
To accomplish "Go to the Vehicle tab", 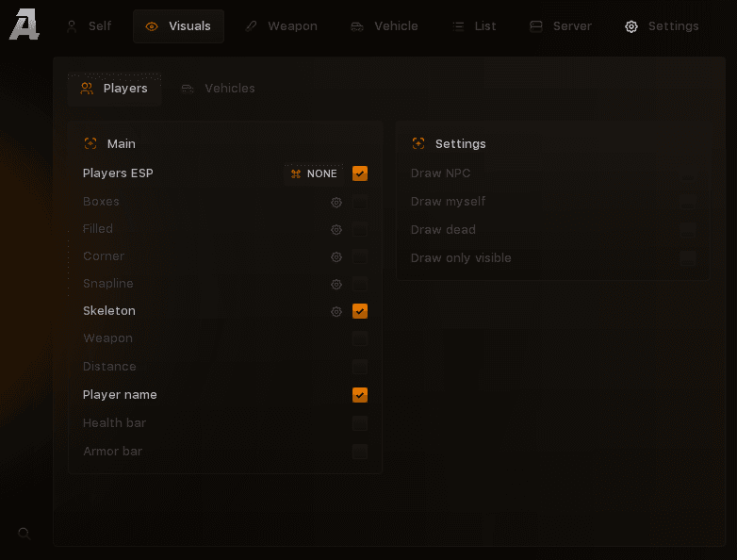I will pos(385,25).
